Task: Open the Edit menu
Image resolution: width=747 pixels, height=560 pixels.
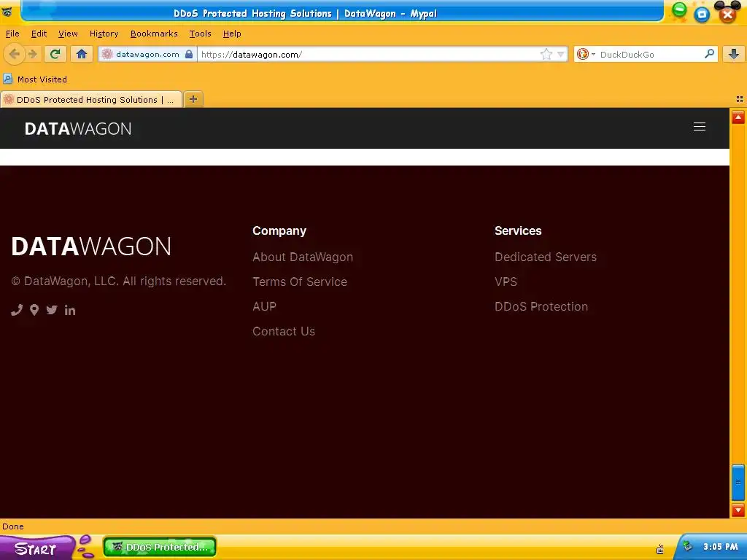Action: (39, 34)
